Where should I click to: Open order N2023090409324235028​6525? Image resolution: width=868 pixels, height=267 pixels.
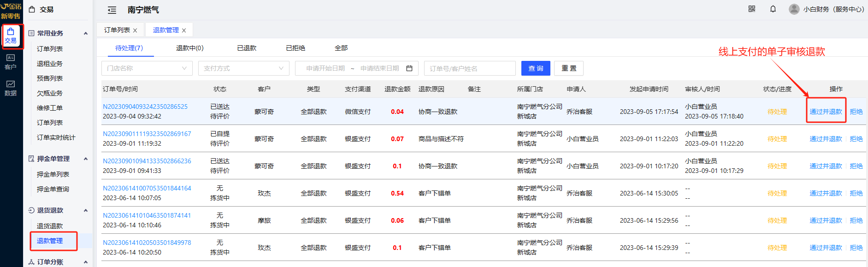145,107
